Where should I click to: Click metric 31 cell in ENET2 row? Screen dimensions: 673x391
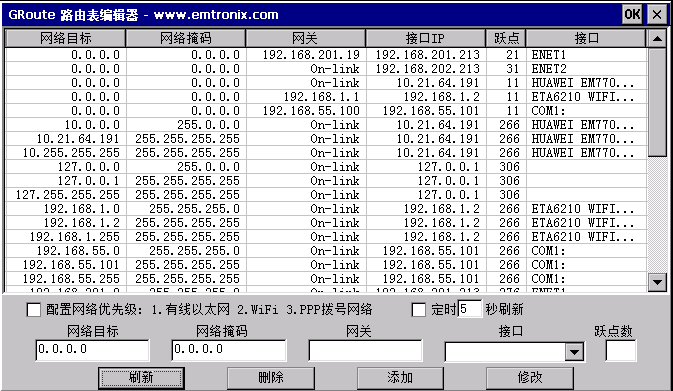pos(506,69)
